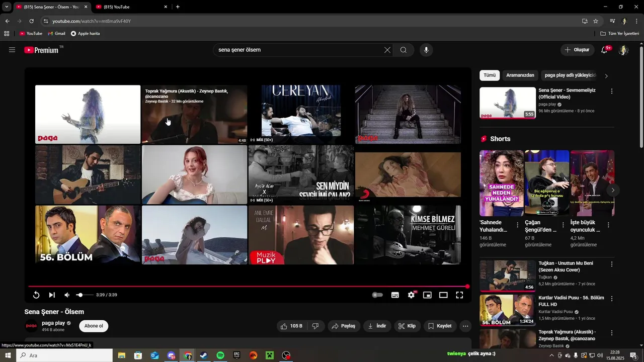Open the Tüm Yer İşaretleri folder

(x=619, y=34)
